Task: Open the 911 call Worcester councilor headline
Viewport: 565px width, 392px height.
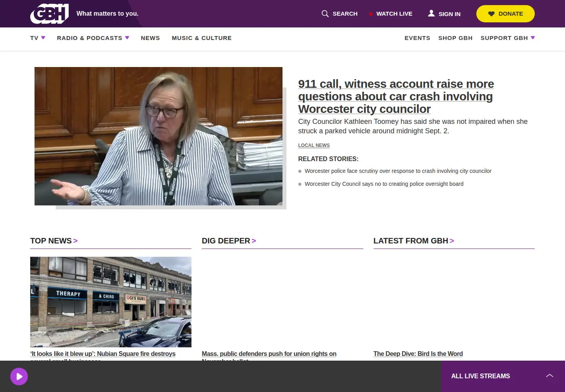Action: point(396,96)
